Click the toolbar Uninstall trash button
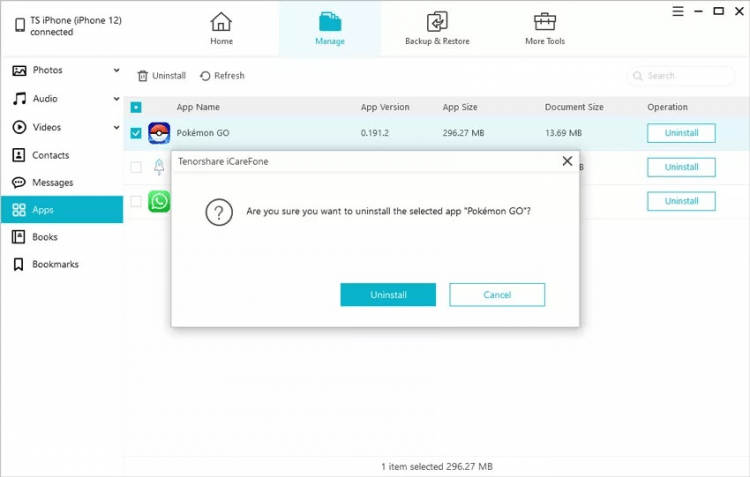 pyautogui.click(x=162, y=76)
